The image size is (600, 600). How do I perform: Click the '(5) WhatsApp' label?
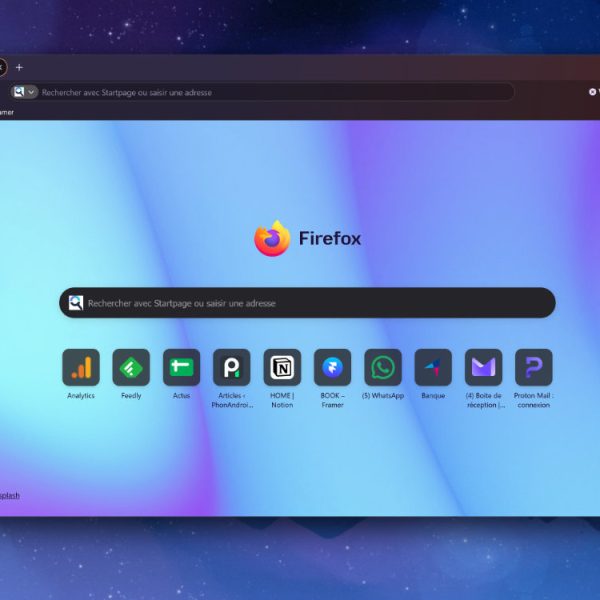click(383, 396)
